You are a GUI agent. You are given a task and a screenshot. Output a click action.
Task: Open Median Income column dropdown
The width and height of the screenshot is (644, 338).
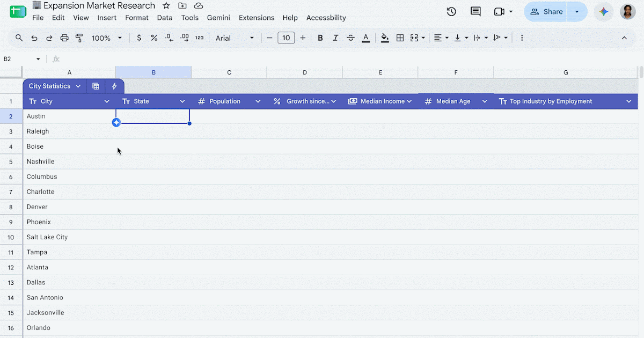click(x=409, y=101)
